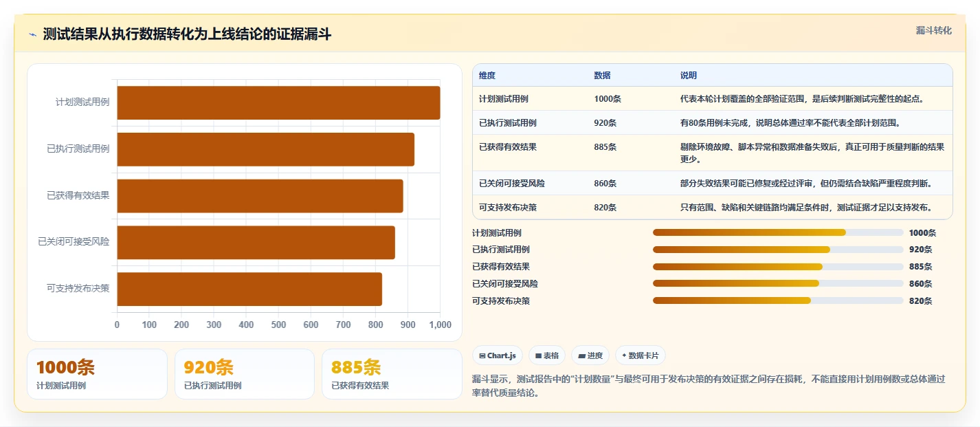Select the Chart.js chip
This screenshot has width=980, height=427.
498,355
